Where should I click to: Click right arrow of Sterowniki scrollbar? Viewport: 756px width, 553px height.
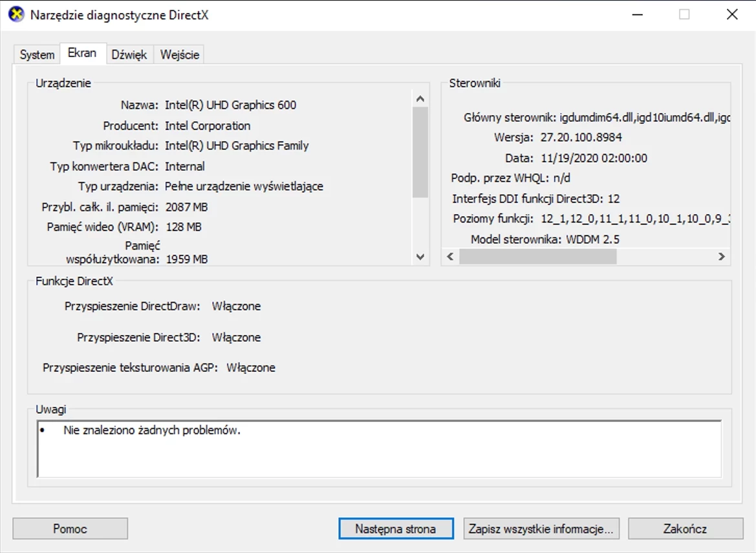tap(722, 257)
